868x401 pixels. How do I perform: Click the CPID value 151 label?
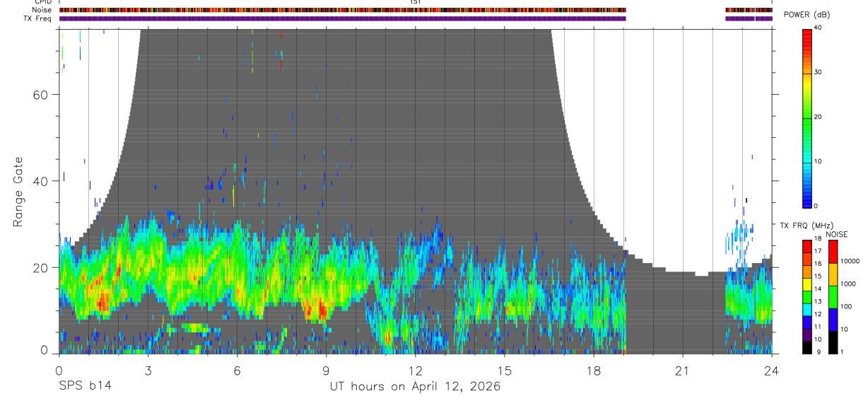415,2
